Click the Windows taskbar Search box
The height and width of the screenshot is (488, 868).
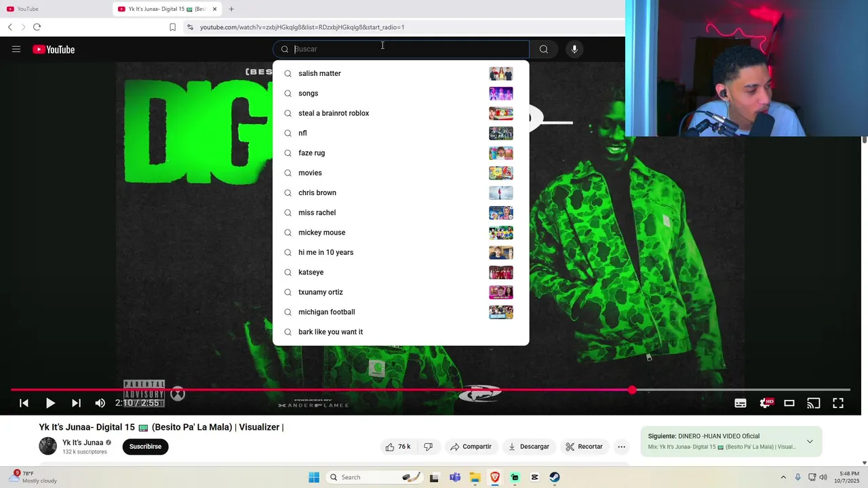point(375,477)
